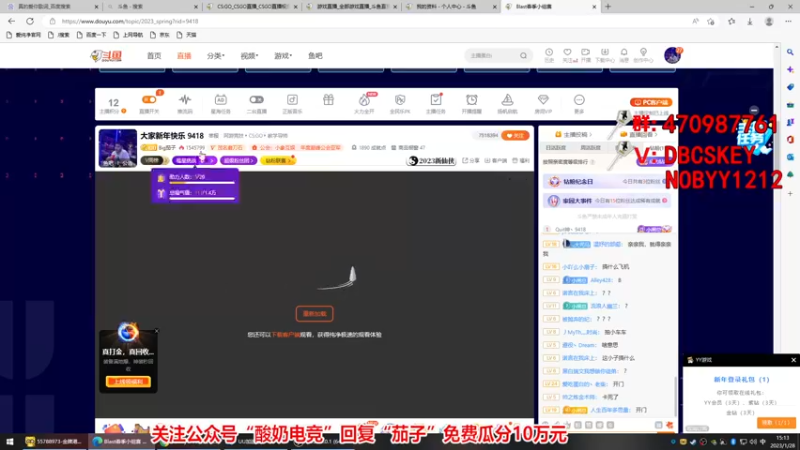The height and width of the screenshot is (450, 800).
Task: View the 12 主播积分 score
Action: (x=113, y=105)
